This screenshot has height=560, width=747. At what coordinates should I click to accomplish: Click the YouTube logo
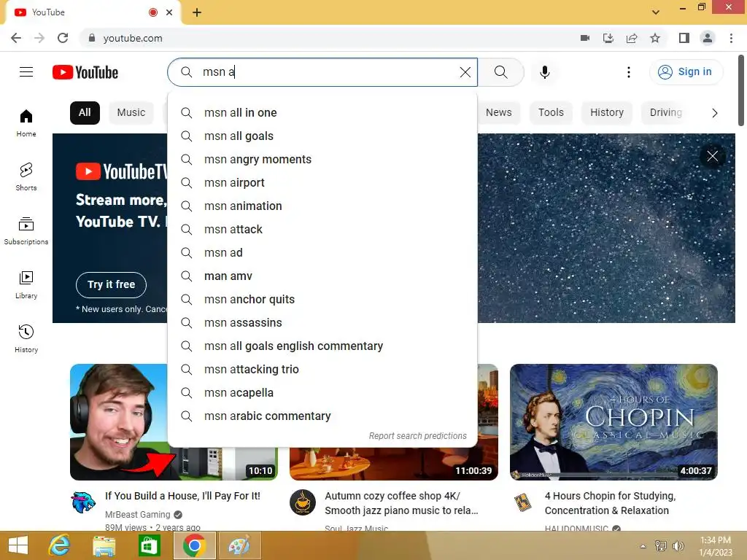point(85,72)
